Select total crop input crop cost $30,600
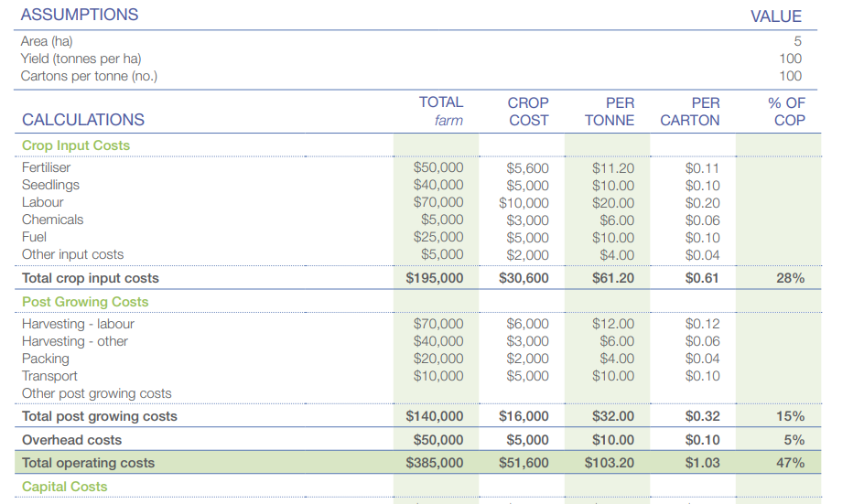 pyautogui.click(x=524, y=278)
